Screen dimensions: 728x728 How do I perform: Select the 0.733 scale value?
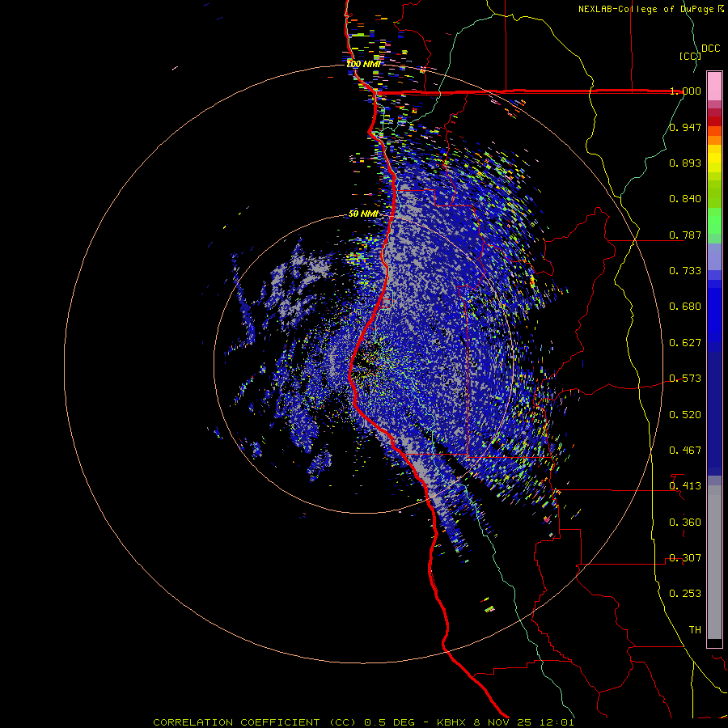click(x=685, y=271)
